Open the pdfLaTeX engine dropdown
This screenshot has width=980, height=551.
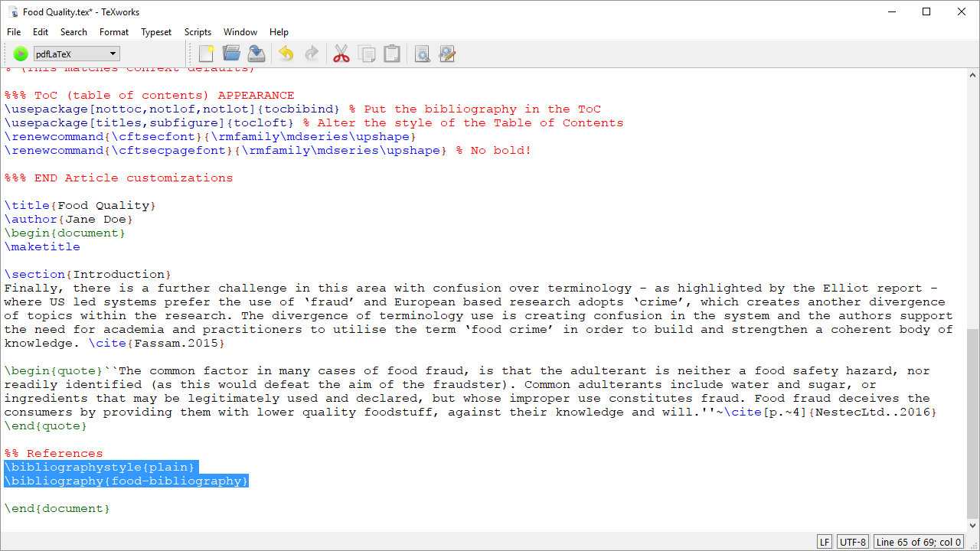click(77, 54)
